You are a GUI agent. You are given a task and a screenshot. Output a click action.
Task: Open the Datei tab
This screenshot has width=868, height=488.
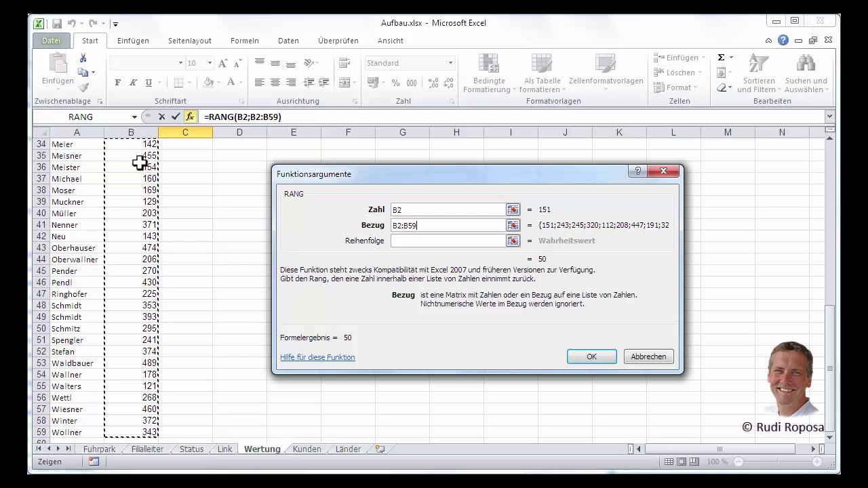tap(51, 41)
